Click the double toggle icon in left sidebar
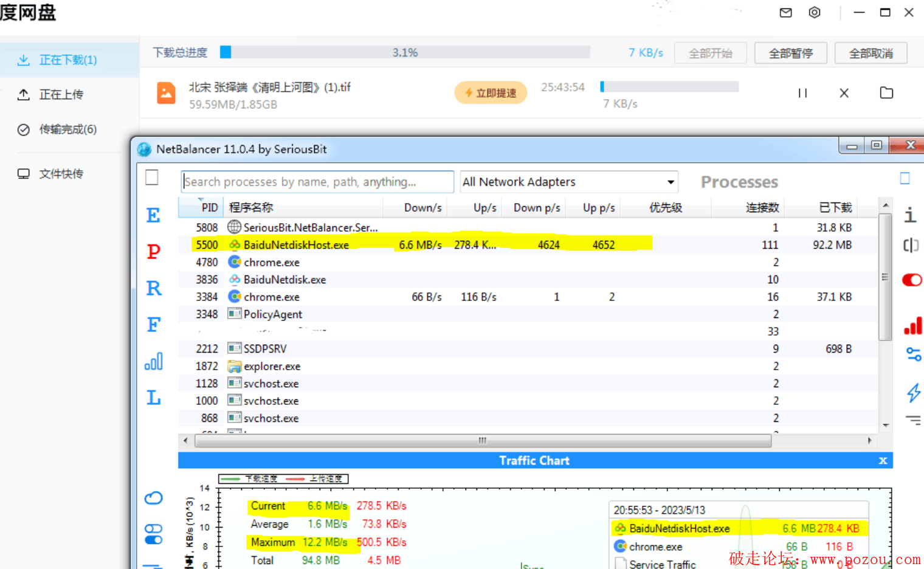The image size is (924, 569). [153, 534]
